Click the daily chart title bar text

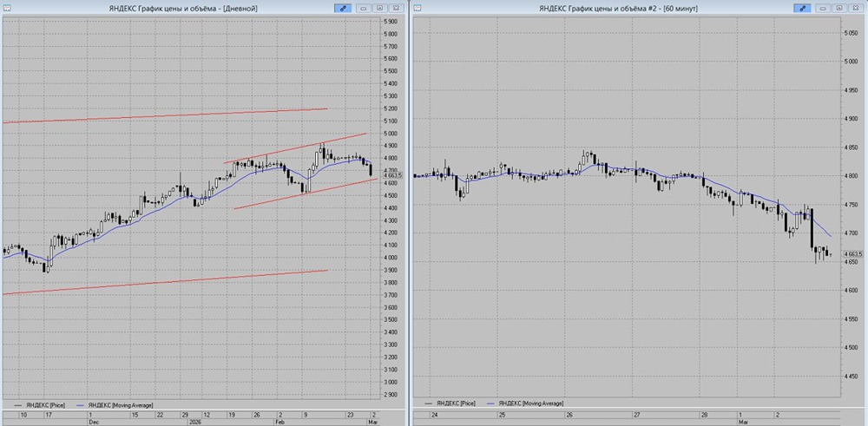click(x=184, y=9)
